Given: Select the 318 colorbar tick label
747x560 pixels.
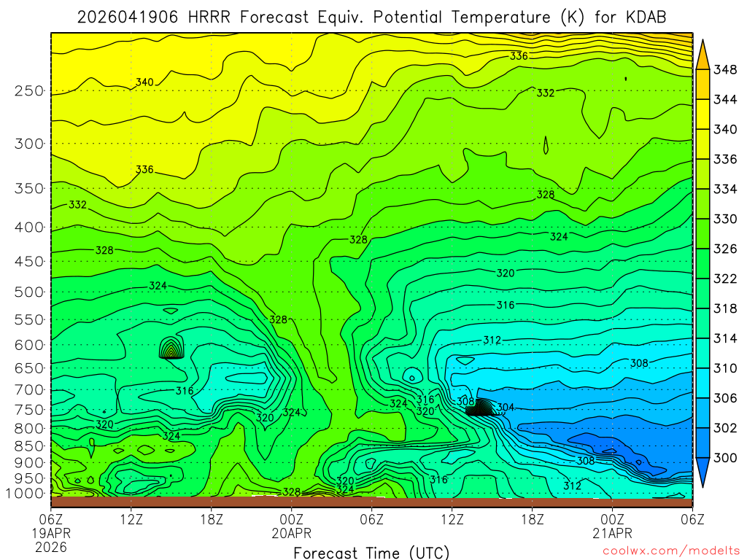Looking at the screenshot, I should [x=724, y=308].
